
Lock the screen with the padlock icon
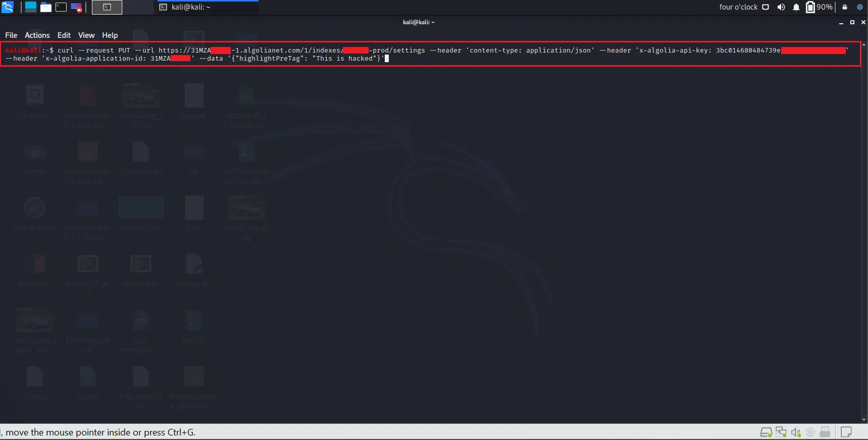point(845,7)
